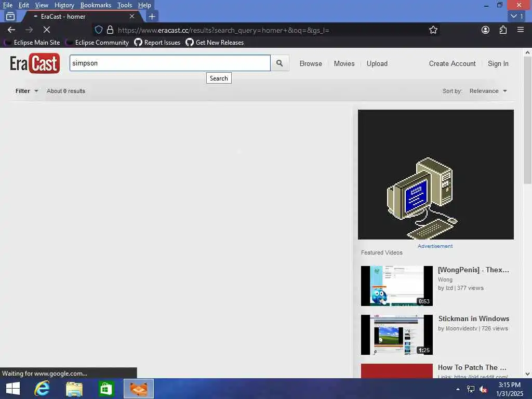Screen dimensions: 532x399
Task: Expand the Filter dropdown
Action: 26,91
